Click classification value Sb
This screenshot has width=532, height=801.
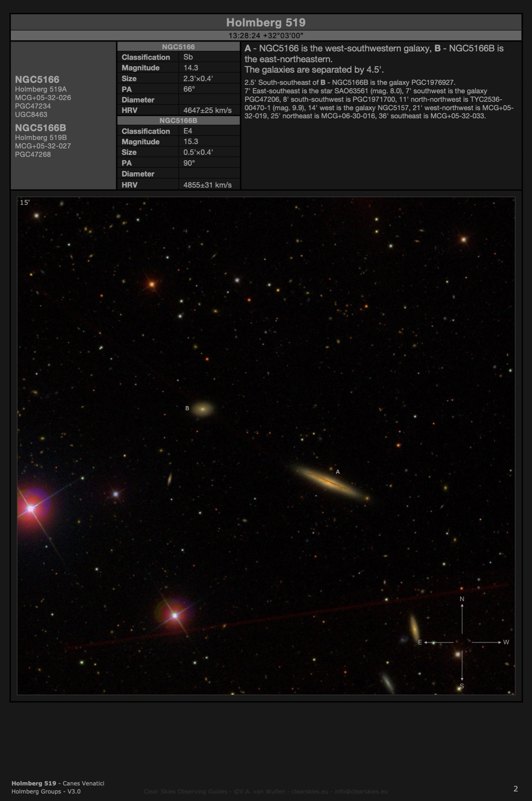click(x=188, y=57)
